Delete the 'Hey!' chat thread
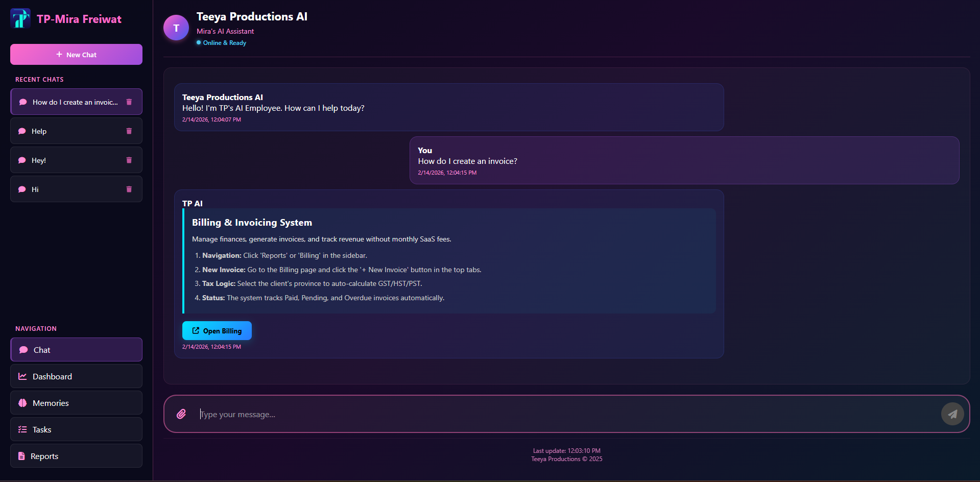The width and height of the screenshot is (980, 482). click(128, 160)
